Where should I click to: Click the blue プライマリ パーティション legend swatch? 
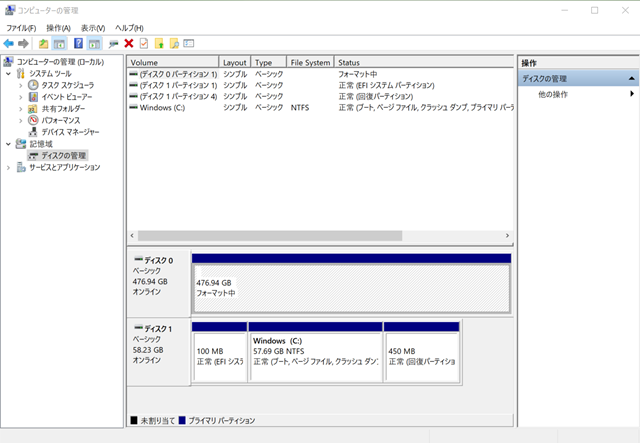tap(182, 420)
